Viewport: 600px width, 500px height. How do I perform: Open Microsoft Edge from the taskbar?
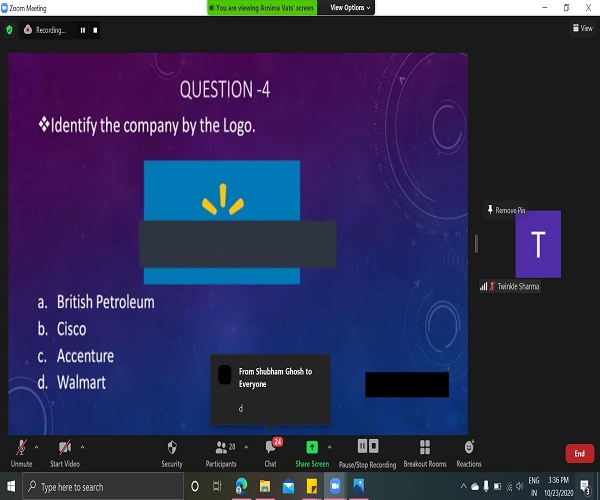241,487
